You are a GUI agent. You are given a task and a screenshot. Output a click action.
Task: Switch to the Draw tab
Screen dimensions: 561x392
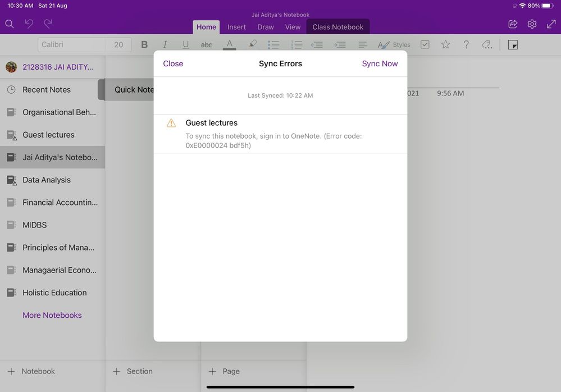point(266,27)
